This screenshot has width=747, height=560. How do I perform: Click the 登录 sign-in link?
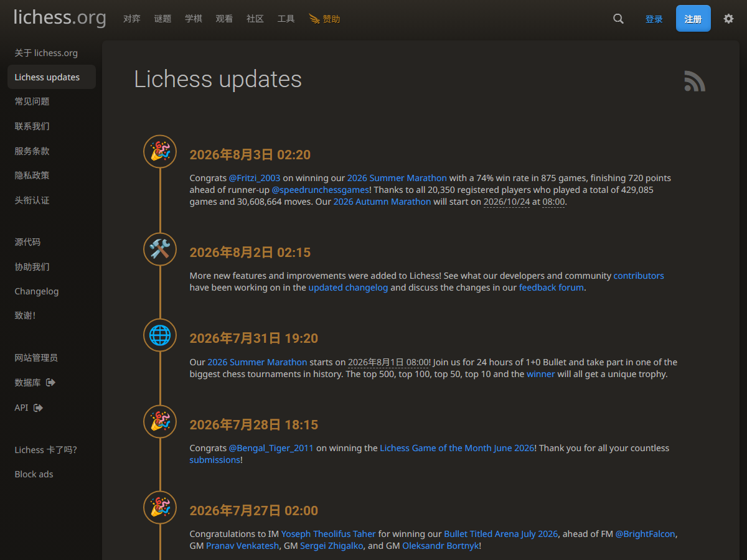tap(654, 19)
